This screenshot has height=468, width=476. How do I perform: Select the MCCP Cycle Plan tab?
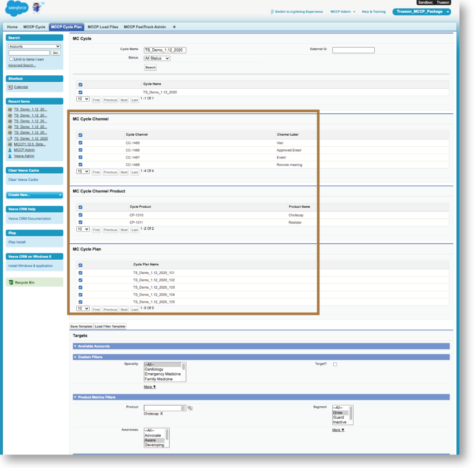pyautogui.click(x=66, y=27)
